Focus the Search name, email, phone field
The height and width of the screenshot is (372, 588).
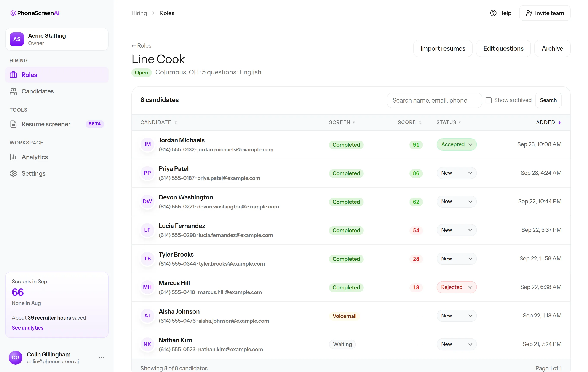434,100
